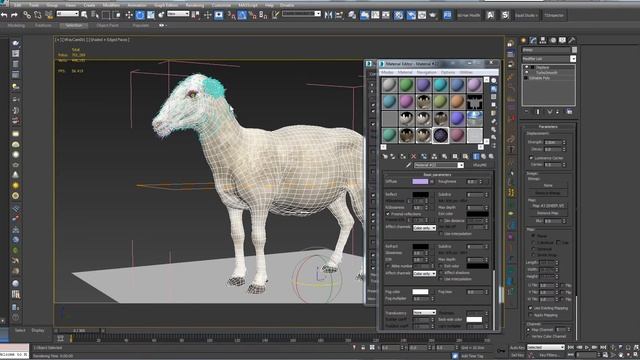Choose the Select and Rotate tool
Screen dimensions: 640x360
point(140,15)
